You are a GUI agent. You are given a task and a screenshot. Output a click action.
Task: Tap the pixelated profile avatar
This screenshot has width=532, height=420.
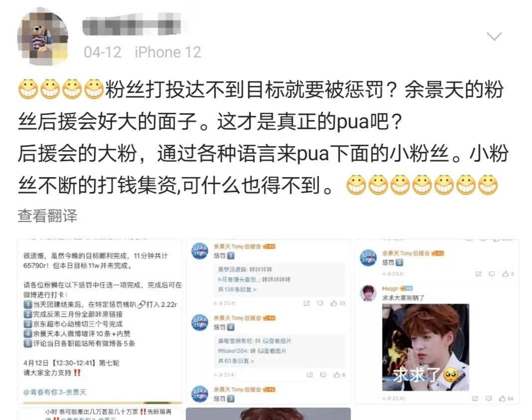[x=42, y=37]
